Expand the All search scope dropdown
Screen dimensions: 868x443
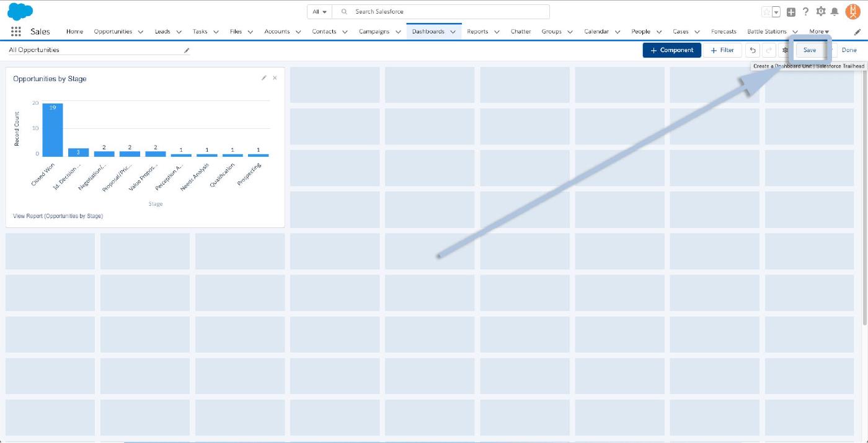pyautogui.click(x=320, y=12)
